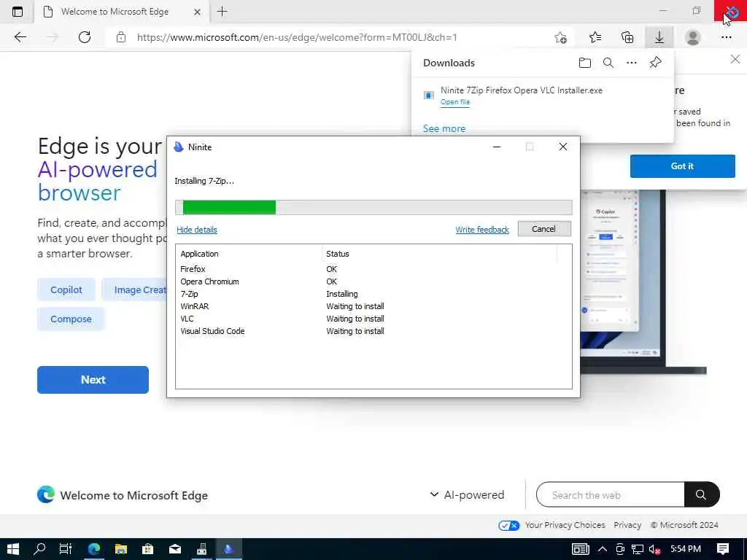Toggle Your Privacy Choices icon
This screenshot has height=560, width=747.
pyautogui.click(x=508, y=525)
